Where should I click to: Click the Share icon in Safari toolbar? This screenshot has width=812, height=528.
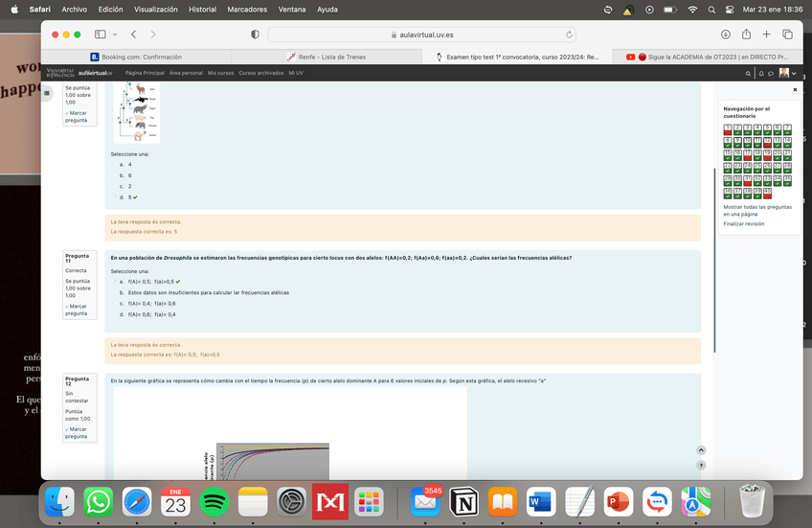coord(746,34)
